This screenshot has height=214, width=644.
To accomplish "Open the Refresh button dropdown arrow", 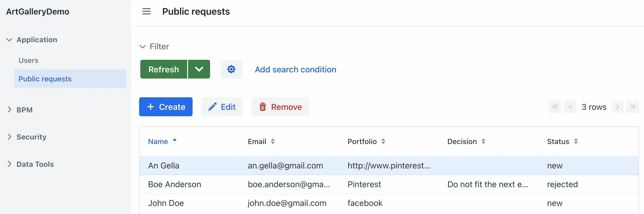I will 199,69.
